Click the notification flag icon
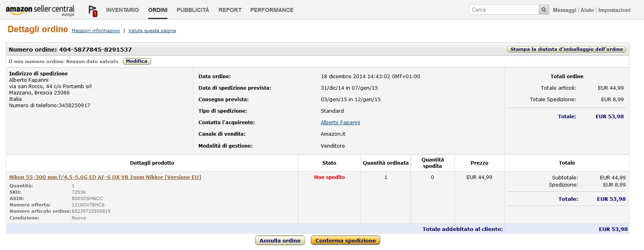The height and width of the screenshot is (250, 644). (x=93, y=11)
